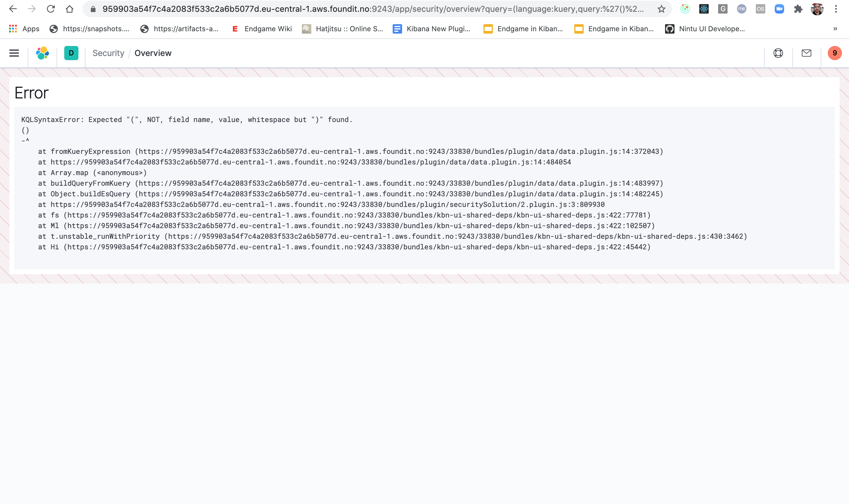Open the Chrome three-dot menu
The width and height of the screenshot is (849, 504).
click(836, 9)
